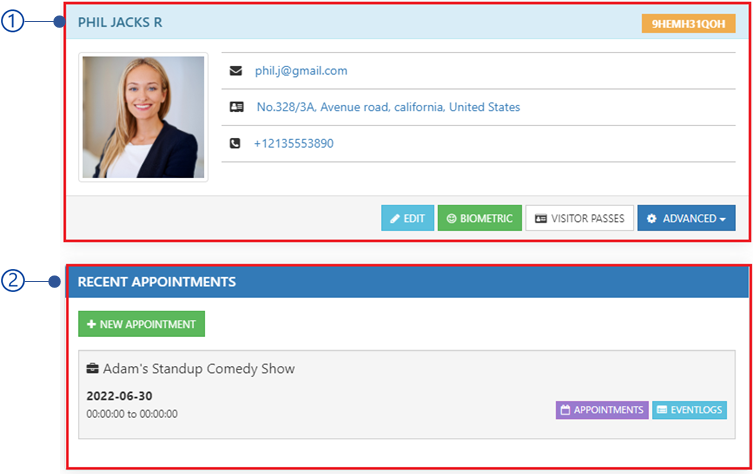
Task: Open the Visitor Passes button
Action: [580, 219]
